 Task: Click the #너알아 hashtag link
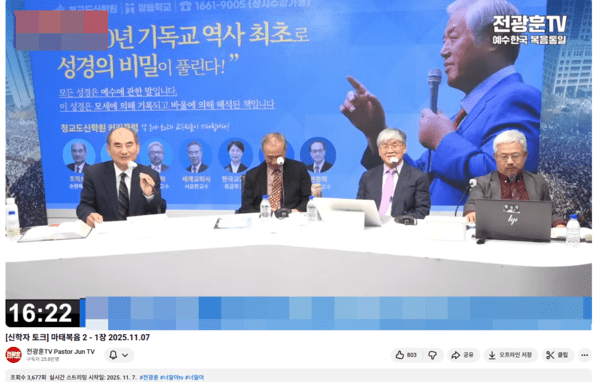pyautogui.click(x=194, y=377)
